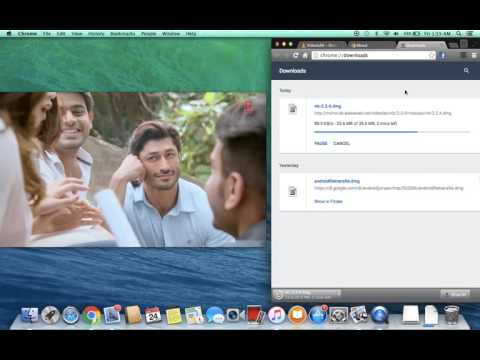Viewport: 480px width, 360px height.
Task: Cancel the current dmg download
Action: point(341,143)
